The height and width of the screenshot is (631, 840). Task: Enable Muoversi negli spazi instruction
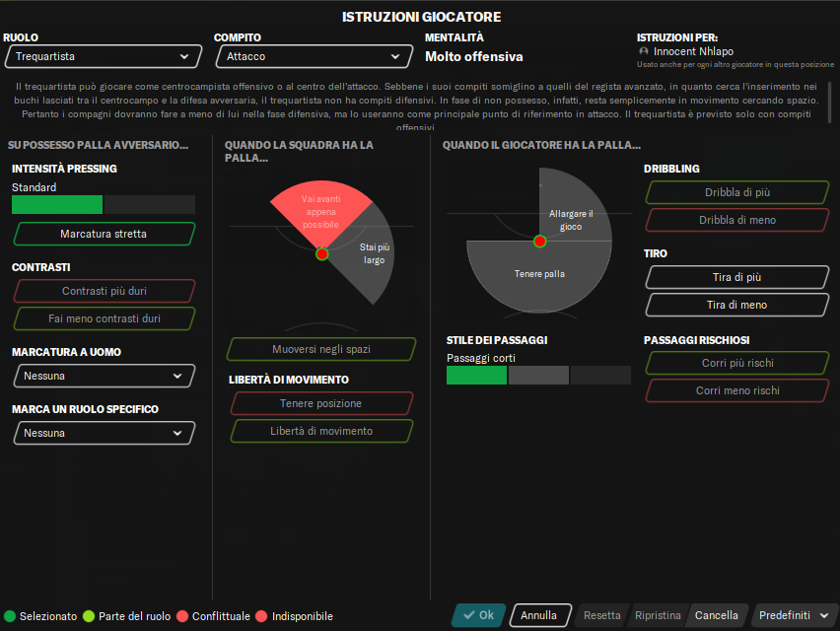tap(321, 349)
